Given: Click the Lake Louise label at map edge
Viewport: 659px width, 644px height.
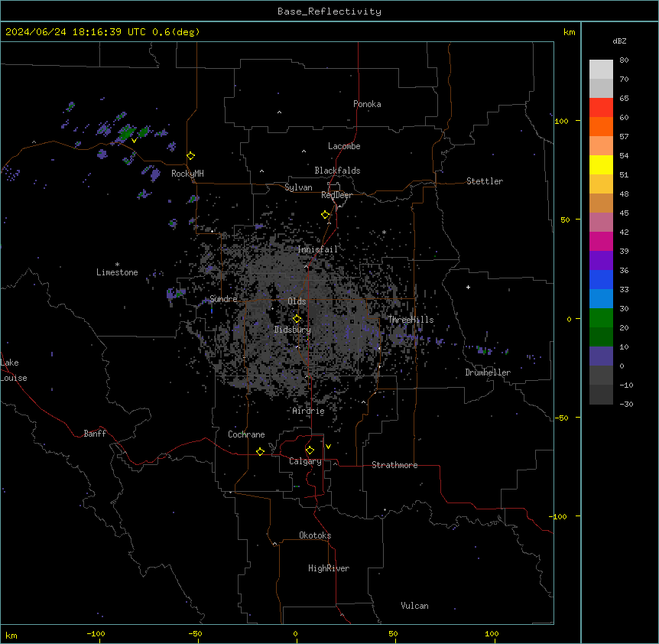Looking at the screenshot, I should tap(14, 370).
